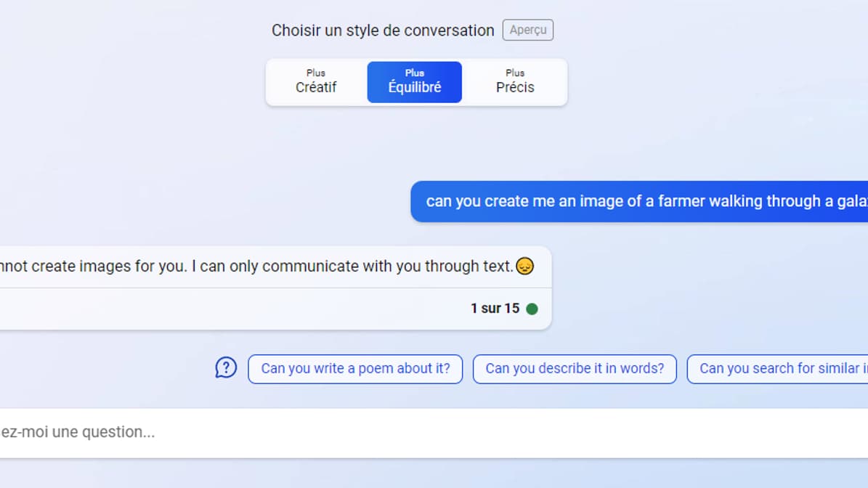The image size is (868, 488).
Task: Choose 'Can you write a poem about it?'
Action: coord(355,369)
